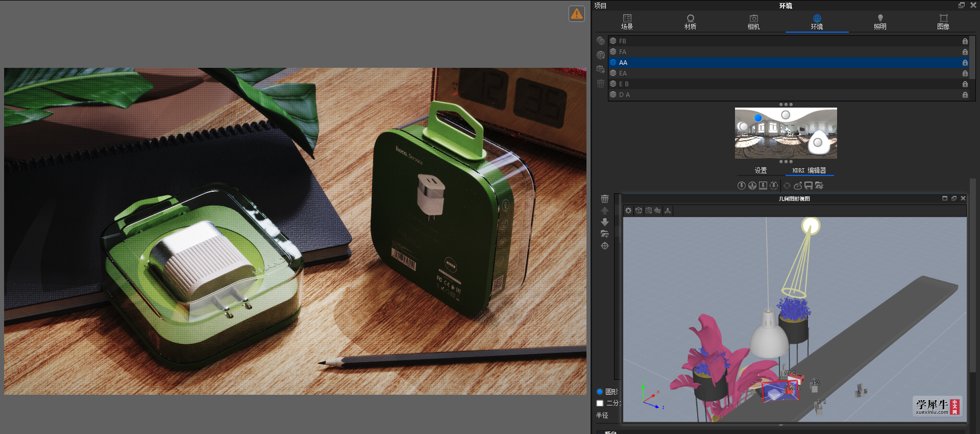Viewport: 980px width, 434px height.
Task: Open the 图像 (Image) tab
Action: point(943,22)
